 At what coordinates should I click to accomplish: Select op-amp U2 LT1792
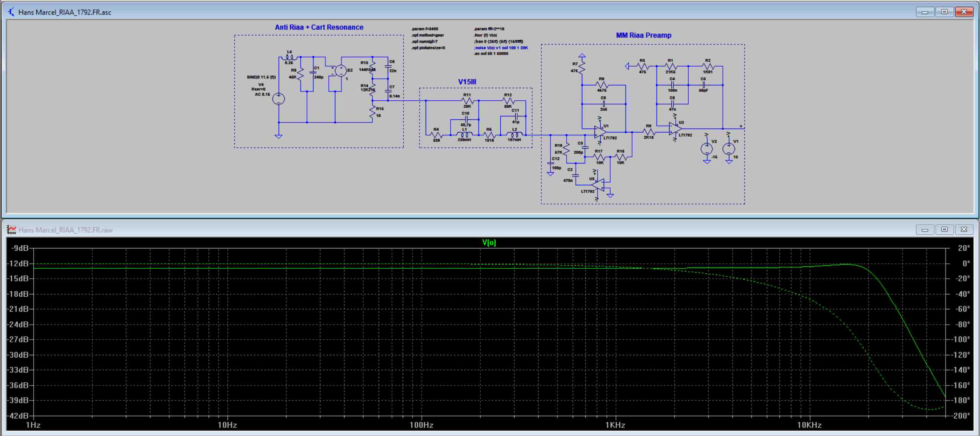[x=675, y=129]
